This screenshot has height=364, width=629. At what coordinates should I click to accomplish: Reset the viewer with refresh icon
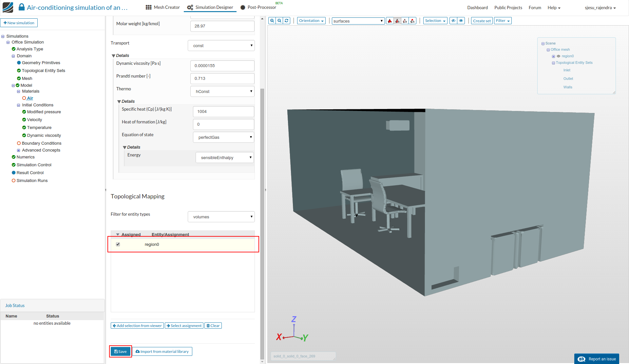(287, 21)
